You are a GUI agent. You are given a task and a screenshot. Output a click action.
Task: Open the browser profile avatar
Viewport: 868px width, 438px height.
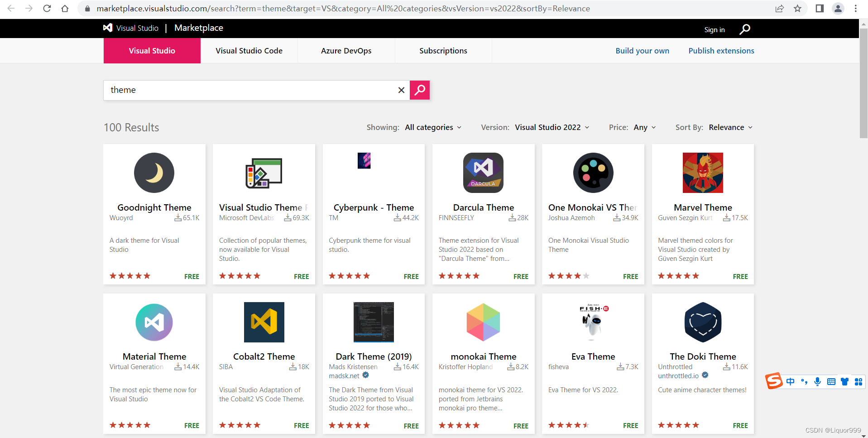(838, 9)
